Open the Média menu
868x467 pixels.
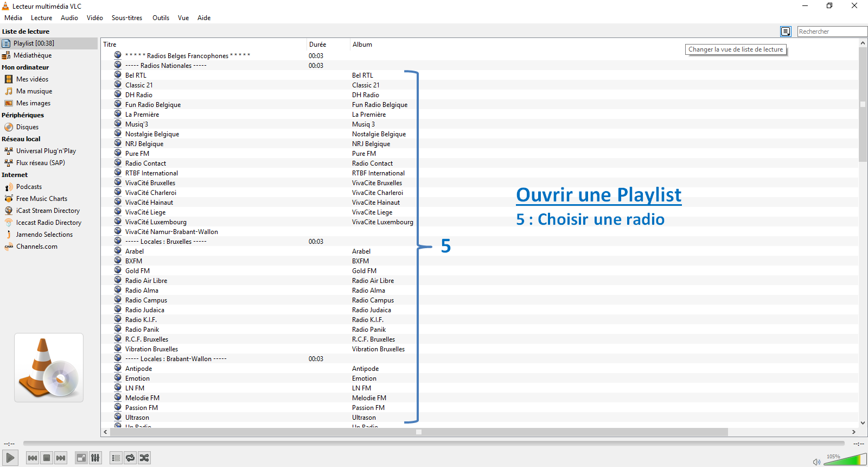[14, 18]
